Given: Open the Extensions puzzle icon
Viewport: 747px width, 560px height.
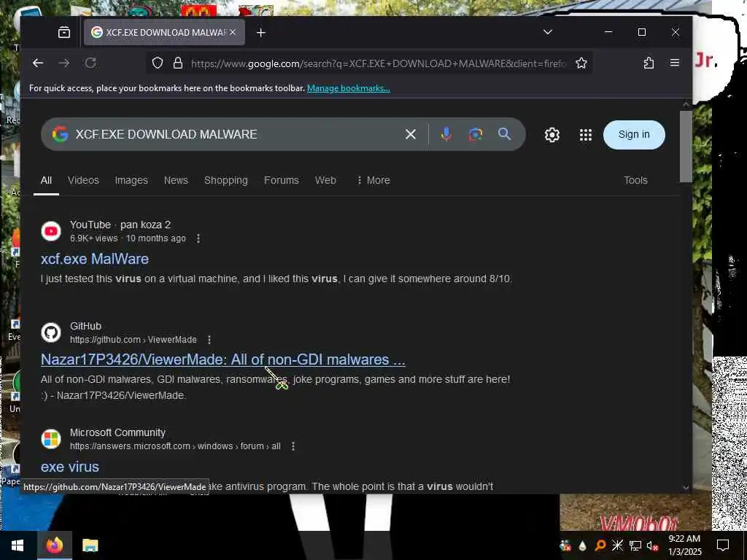Looking at the screenshot, I should (x=649, y=63).
